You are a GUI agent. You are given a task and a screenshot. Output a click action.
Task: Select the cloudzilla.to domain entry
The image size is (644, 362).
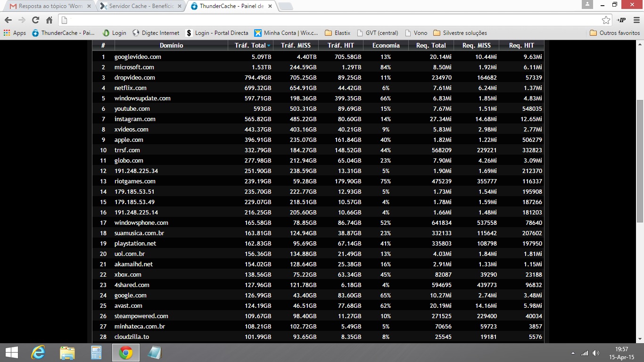pyautogui.click(x=132, y=337)
